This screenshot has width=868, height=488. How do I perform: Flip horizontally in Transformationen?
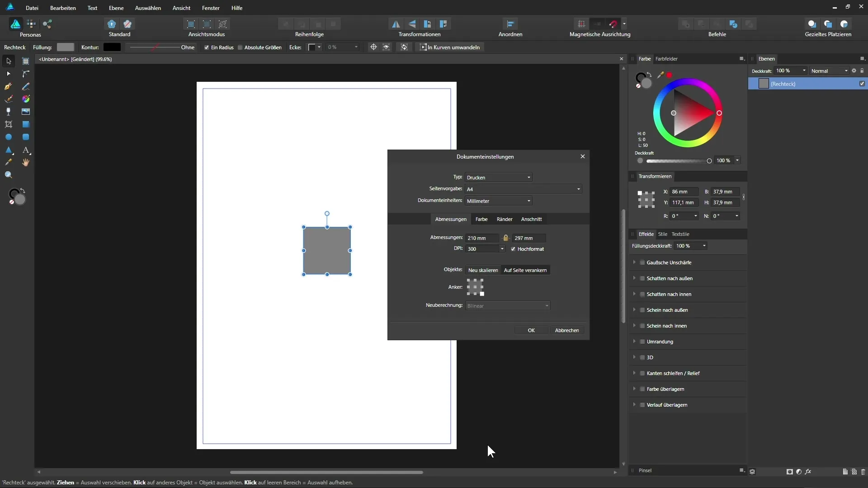[396, 24]
